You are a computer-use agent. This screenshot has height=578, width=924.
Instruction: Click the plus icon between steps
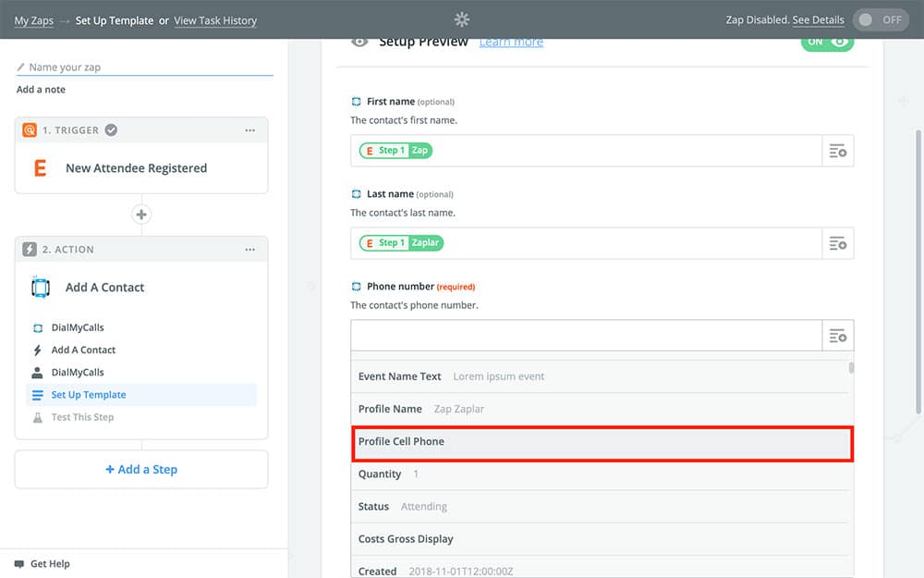[141, 215]
